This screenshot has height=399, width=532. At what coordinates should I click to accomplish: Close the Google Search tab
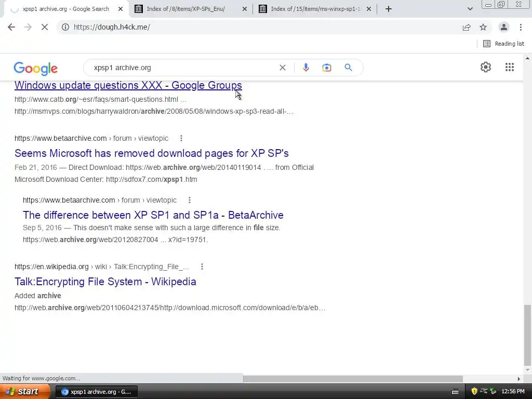[x=121, y=9]
